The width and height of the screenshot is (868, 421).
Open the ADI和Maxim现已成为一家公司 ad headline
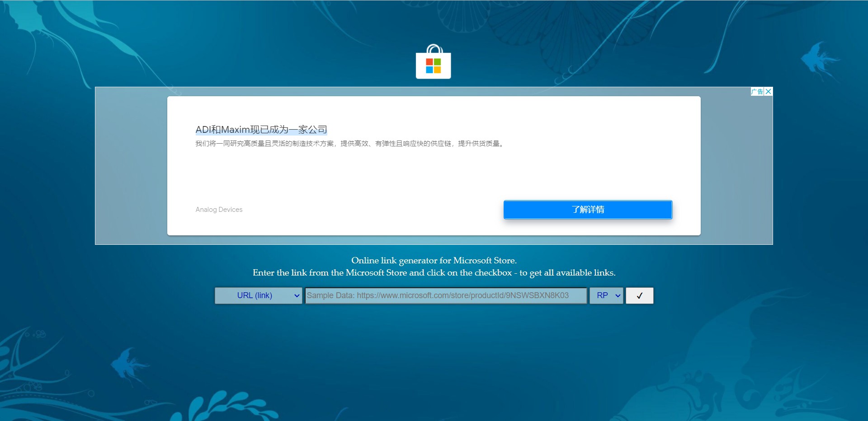coord(261,130)
